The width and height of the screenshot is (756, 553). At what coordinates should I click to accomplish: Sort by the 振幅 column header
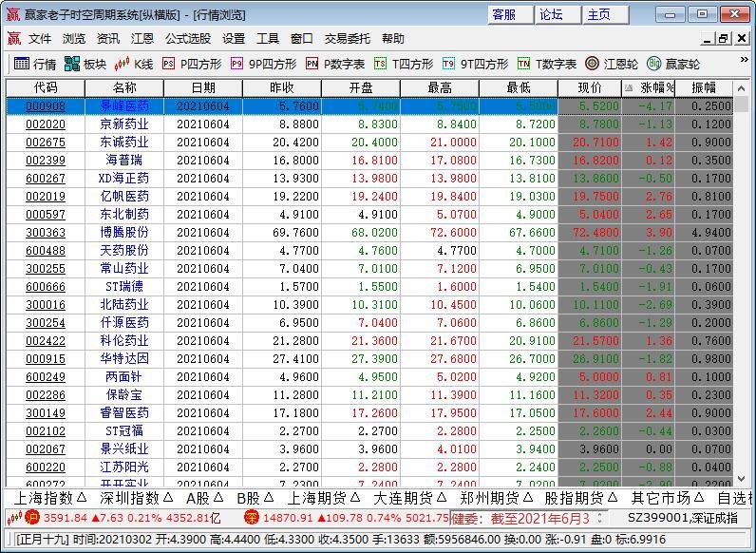pos(704,87)
